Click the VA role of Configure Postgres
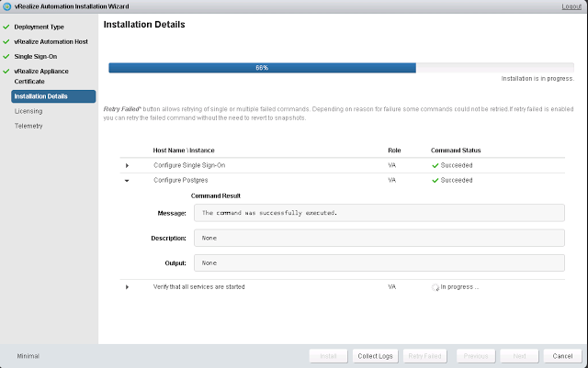 point(392,180)
